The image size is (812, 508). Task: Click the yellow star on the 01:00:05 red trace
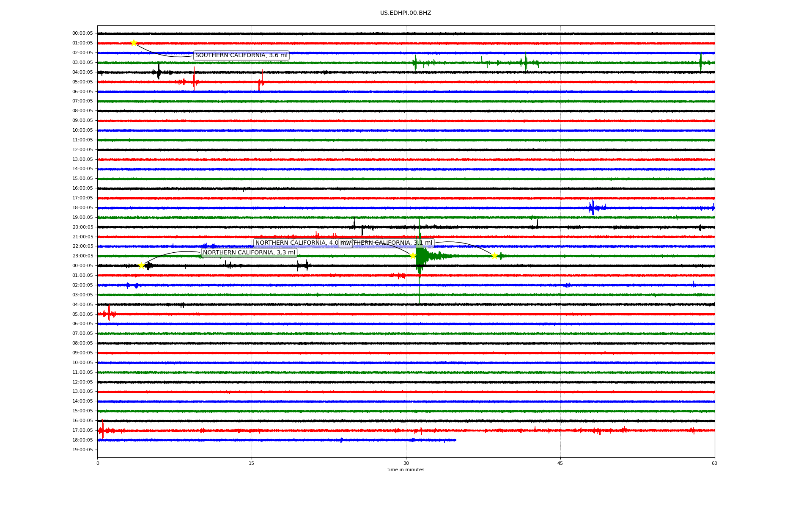(x=134, y=43)
